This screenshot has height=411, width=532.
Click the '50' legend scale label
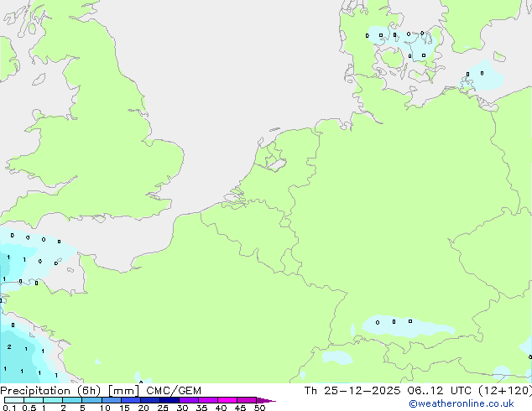tap(259, 408)
